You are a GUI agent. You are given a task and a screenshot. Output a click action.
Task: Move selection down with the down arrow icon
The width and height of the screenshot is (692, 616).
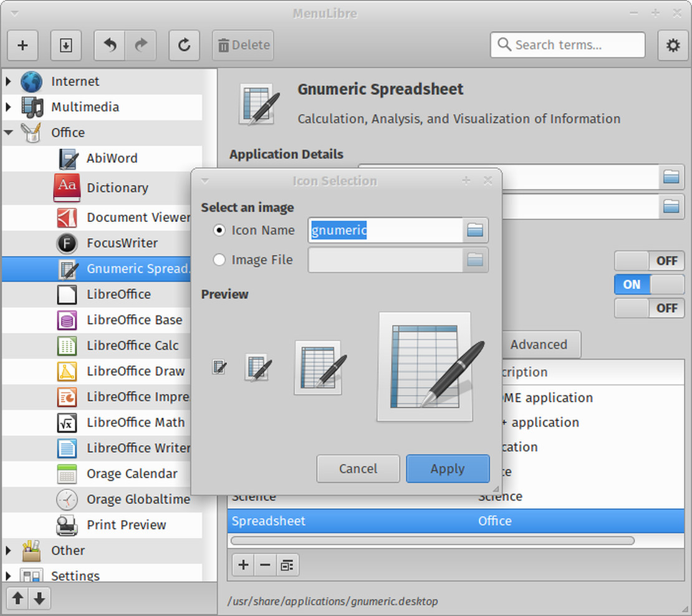(x=39, y=599)
